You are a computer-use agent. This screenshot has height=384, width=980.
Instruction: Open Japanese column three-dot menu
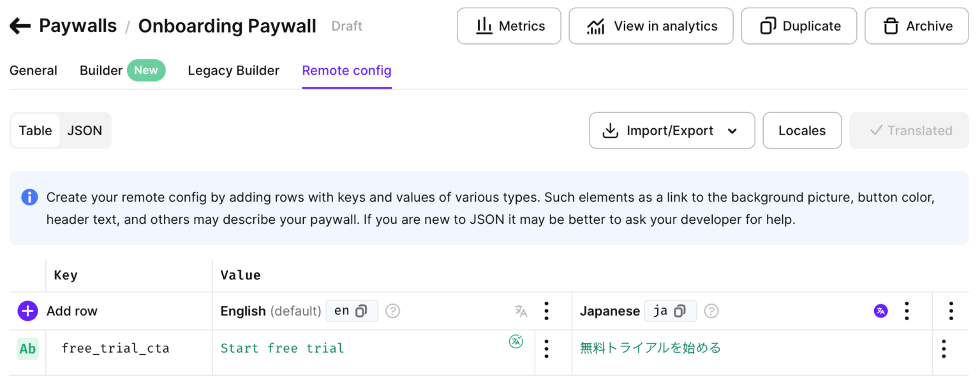(x=906, y=311)
